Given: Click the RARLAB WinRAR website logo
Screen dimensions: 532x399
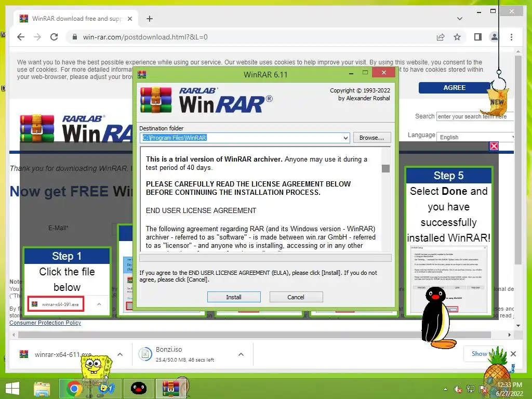Looking at the screenshot, I should [76, 129].
